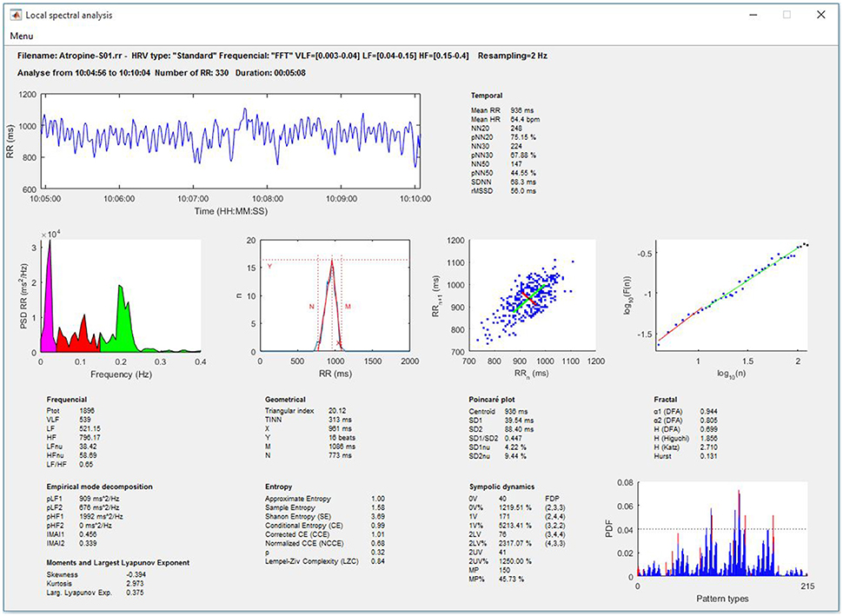Viewport: 843px width, 616px height.
Task: Select the 'FDP' column label
Action: [552, 499]
